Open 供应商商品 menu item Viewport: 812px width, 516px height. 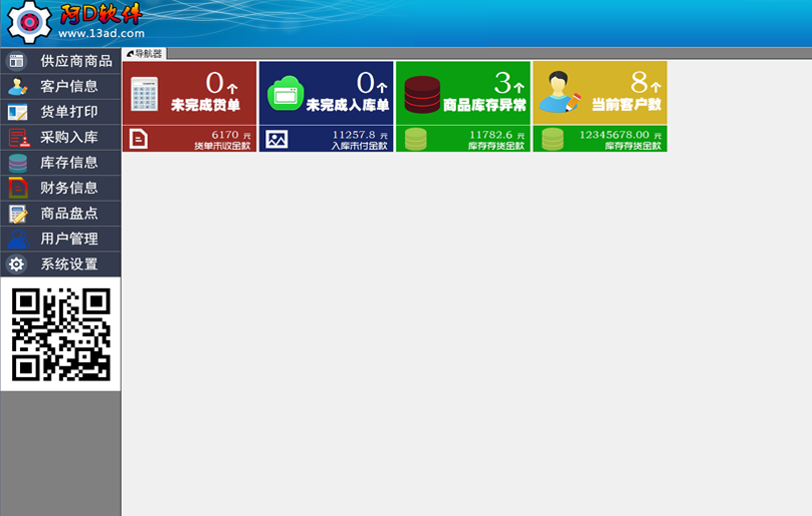click(x=61, y=61)
